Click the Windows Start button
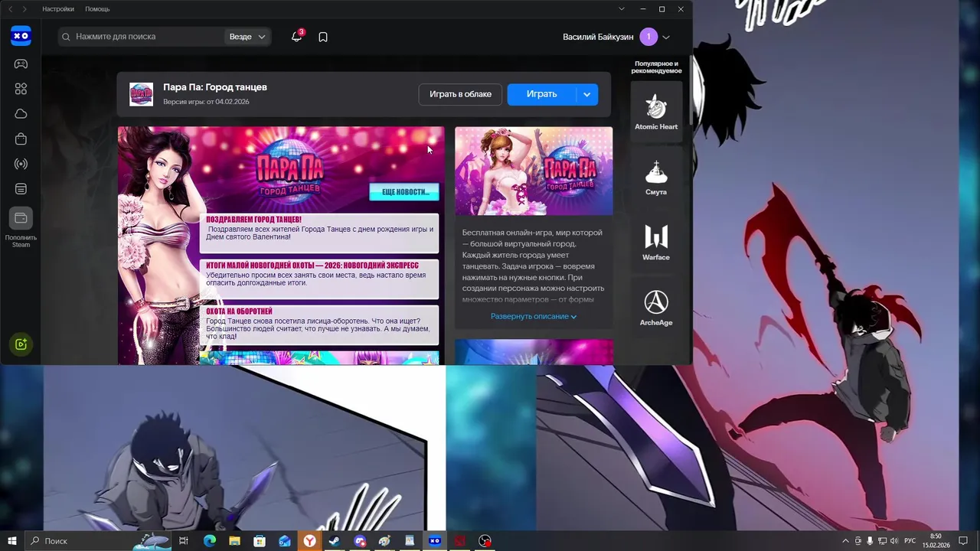The height and width of the screenshot is (551, 980). click(x=11, y=541)
